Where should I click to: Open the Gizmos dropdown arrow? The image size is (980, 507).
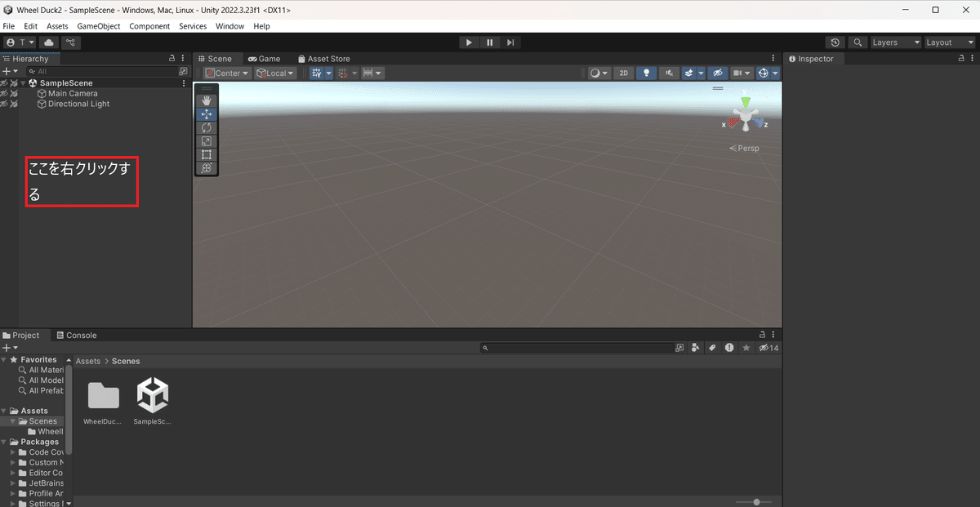775,73
